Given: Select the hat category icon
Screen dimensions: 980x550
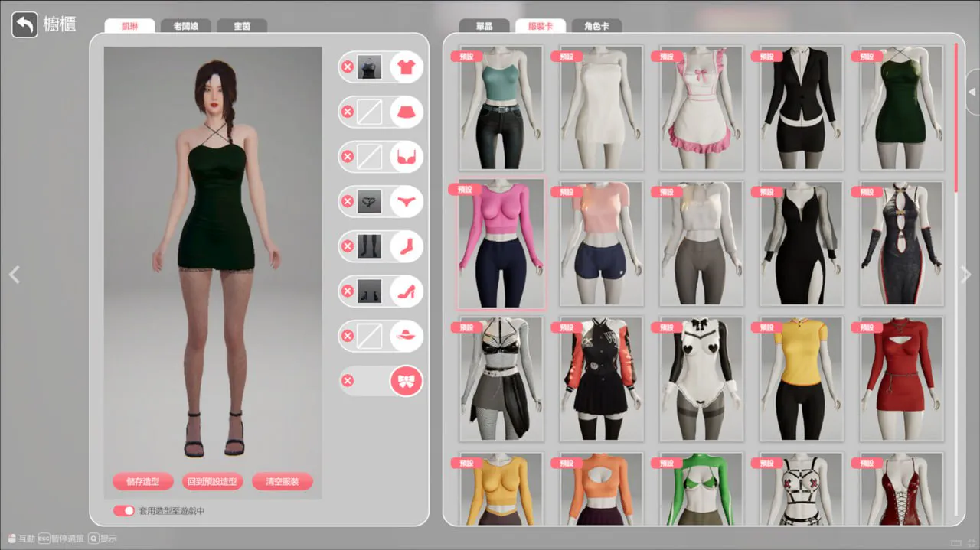Looking at the screenshot, I should [x=406, y=336].
